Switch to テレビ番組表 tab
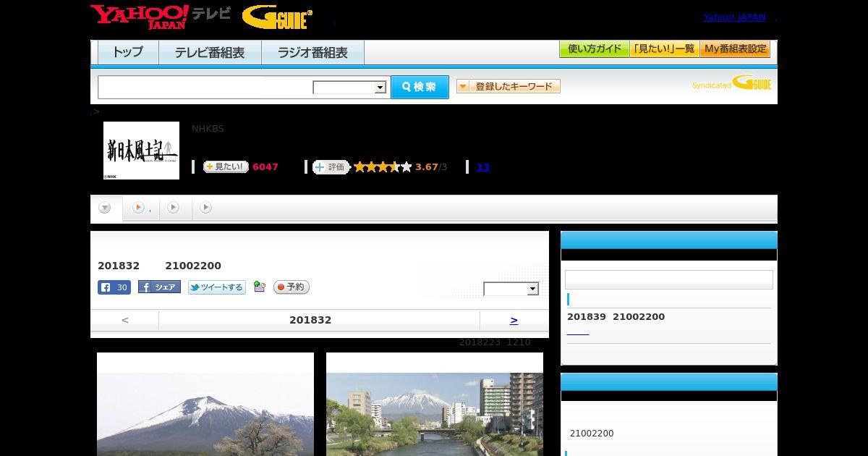The width and height of the screenshot is (868, 456). [210, 53]
